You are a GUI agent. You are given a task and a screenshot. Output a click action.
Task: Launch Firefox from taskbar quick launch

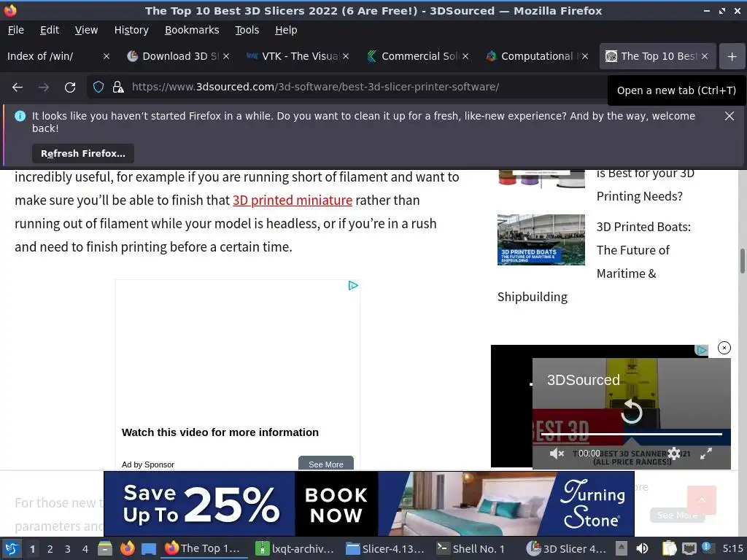point(127,549)
